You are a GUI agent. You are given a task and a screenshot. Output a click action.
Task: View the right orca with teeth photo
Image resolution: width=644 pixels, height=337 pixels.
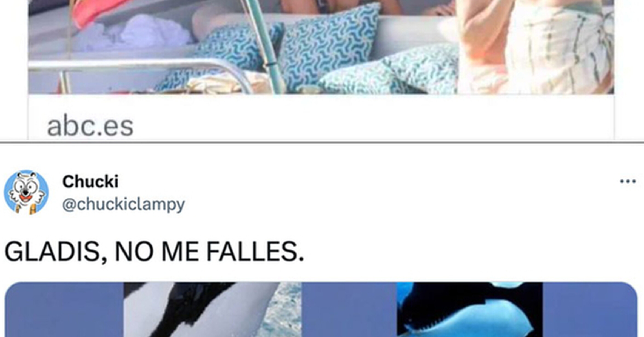click(469, 310)
